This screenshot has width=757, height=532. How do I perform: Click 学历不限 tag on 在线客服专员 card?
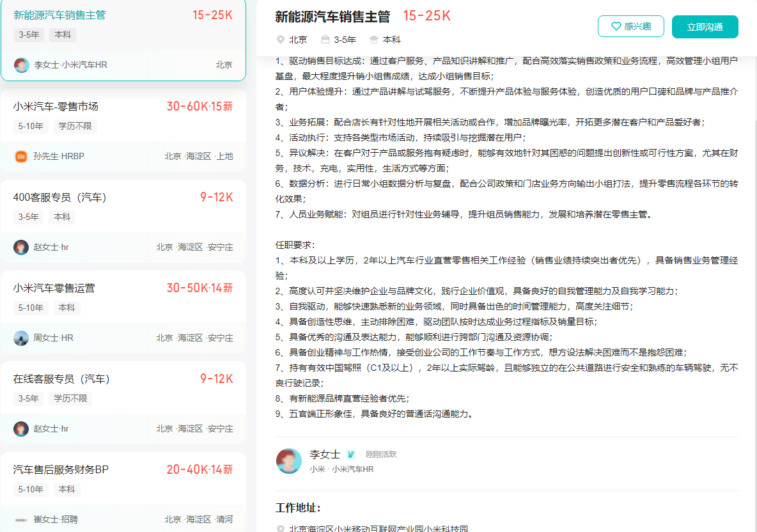(70, 398)
